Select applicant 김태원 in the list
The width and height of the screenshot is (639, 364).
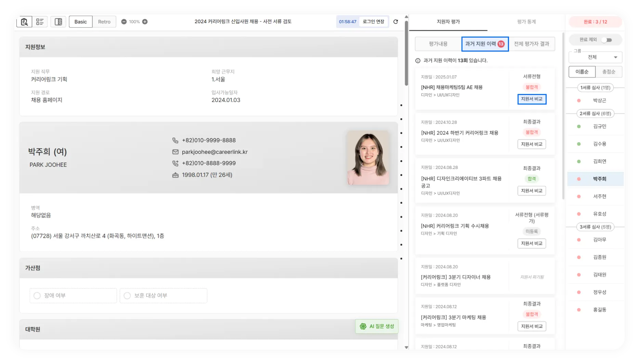point(595,275)
